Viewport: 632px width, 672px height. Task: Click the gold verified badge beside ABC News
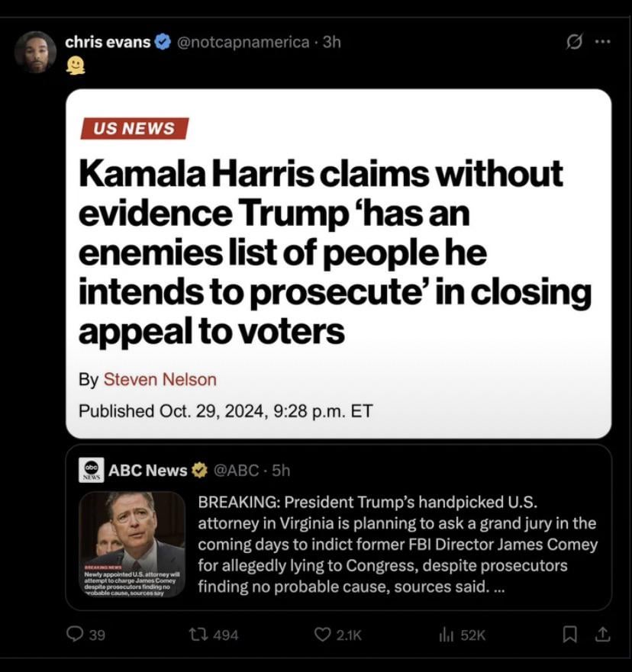pos(199,470)
